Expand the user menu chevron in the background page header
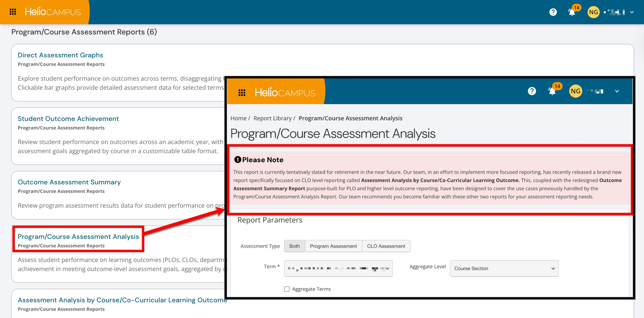This screenshot has height=318, width=644. 632,12
